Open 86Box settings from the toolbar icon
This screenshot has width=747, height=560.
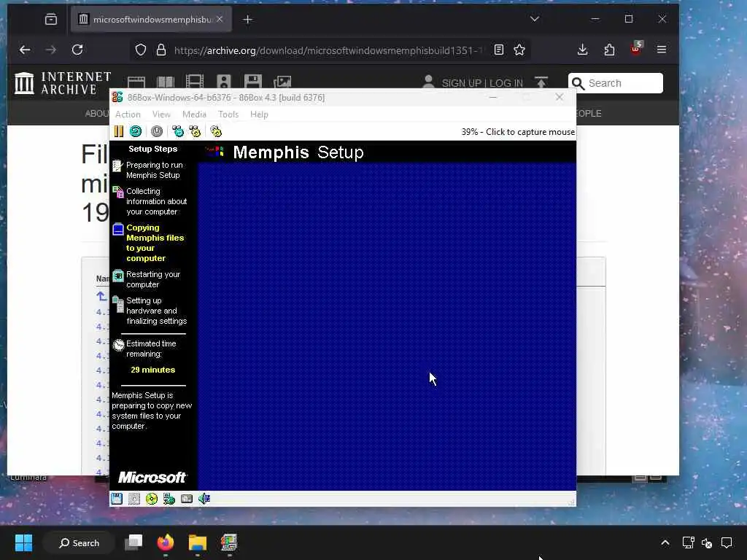point(216,131)
